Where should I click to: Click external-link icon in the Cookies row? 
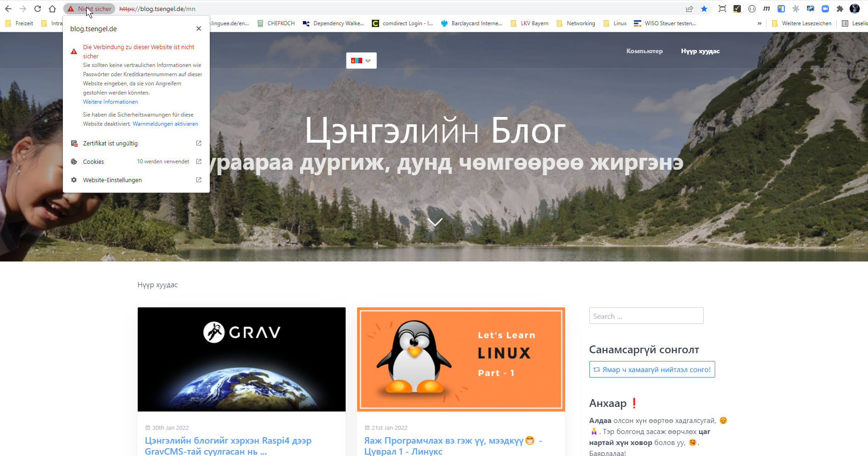199,161
